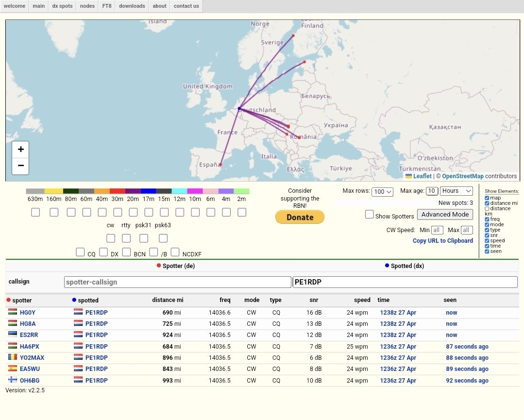Screen dimensions: 524x420
Task: Click the Ukraine flag Leaflet icon
Action: [409, 176]
